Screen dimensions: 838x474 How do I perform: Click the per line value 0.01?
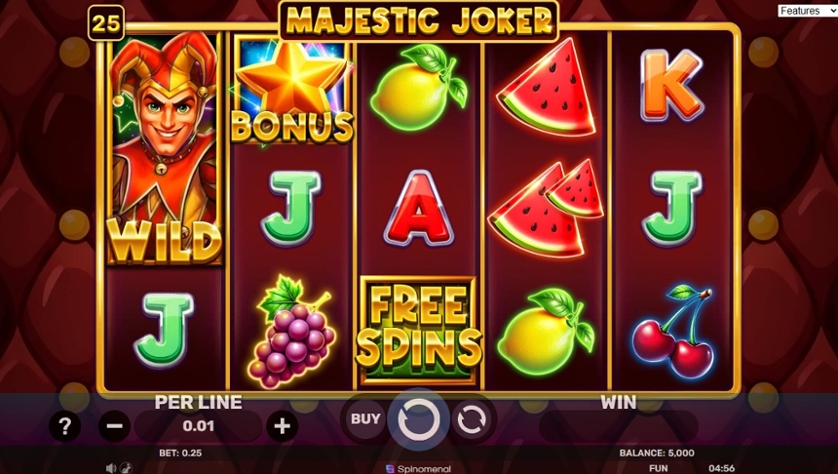coord(198,426)
